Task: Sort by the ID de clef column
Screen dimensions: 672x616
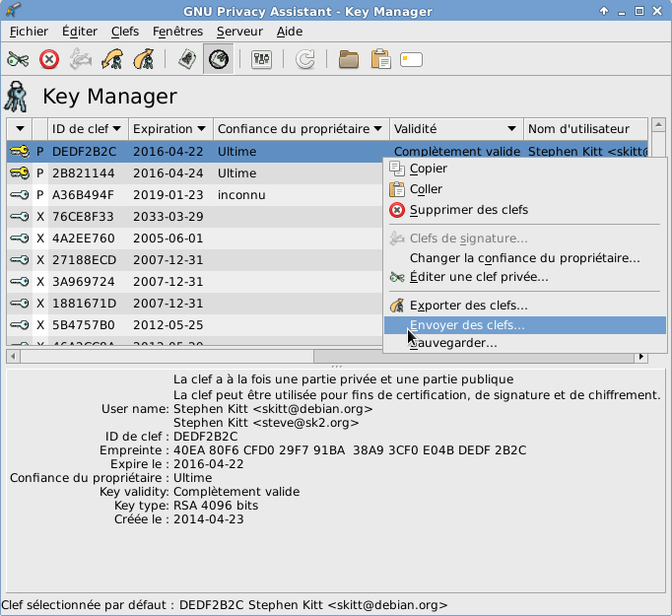Action: (88, 129)
